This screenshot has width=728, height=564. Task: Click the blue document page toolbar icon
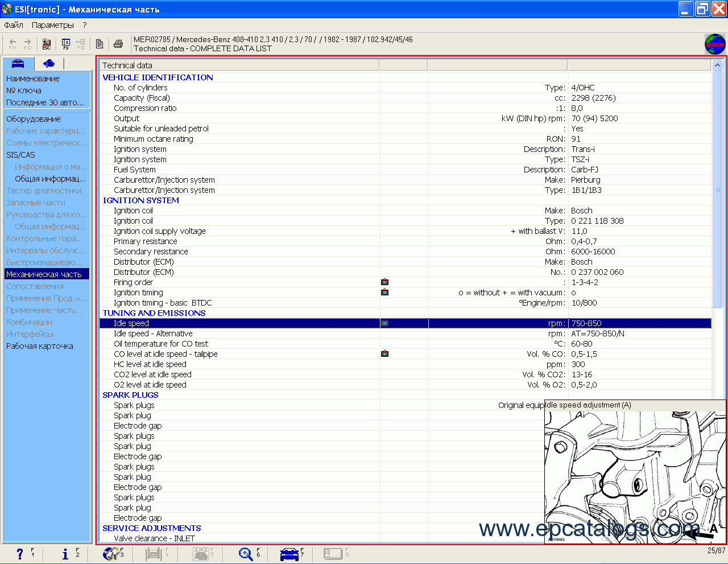tap(100, 44)
